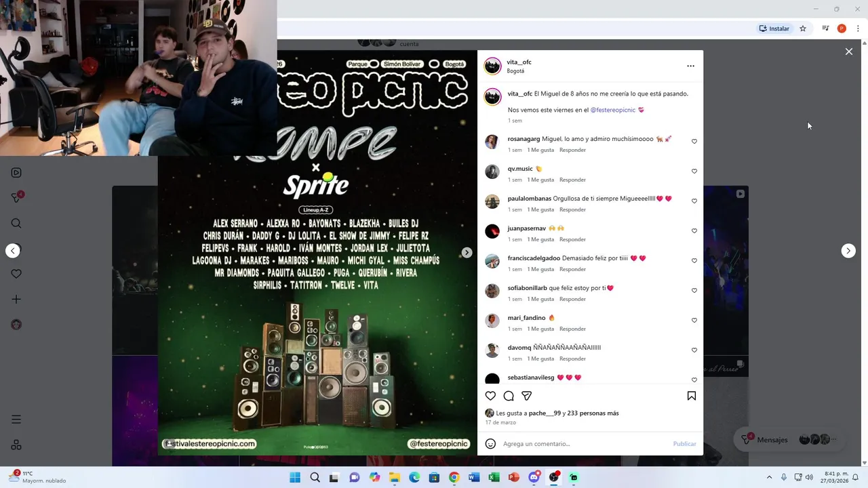The image size is (868, 488).
Task: Like the post with the heart icon
Action: [x=490, y=396]
